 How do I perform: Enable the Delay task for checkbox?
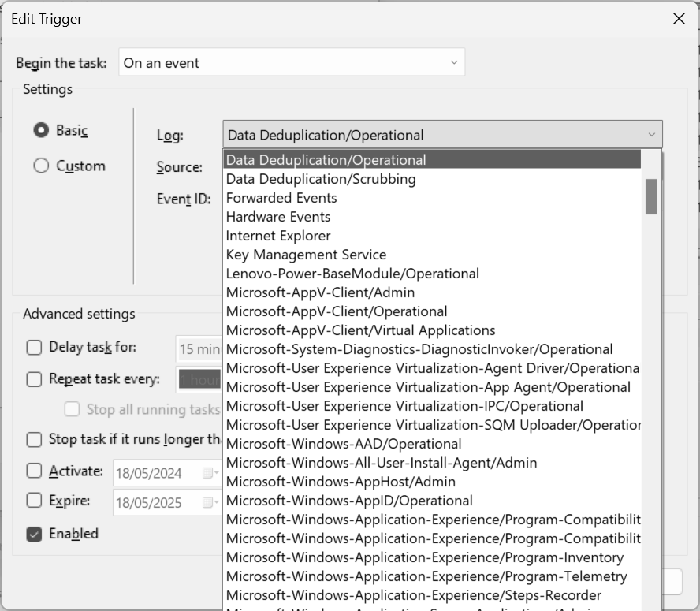pos(34,348)
